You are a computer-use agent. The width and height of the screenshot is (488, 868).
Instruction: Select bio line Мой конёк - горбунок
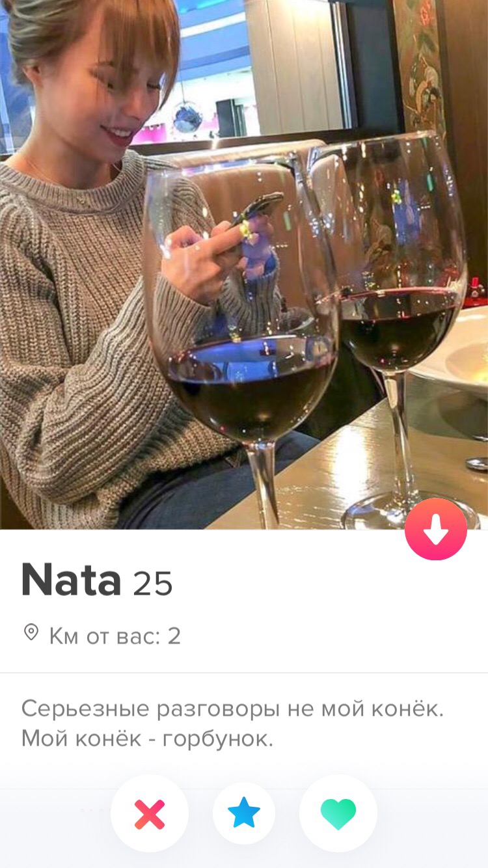(x=147, y=739)
